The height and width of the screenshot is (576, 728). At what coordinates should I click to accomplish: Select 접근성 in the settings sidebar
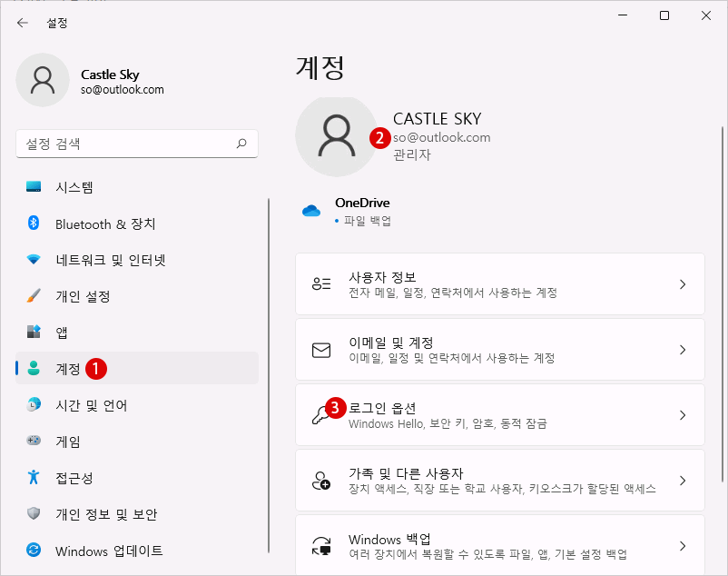(137, 477)
